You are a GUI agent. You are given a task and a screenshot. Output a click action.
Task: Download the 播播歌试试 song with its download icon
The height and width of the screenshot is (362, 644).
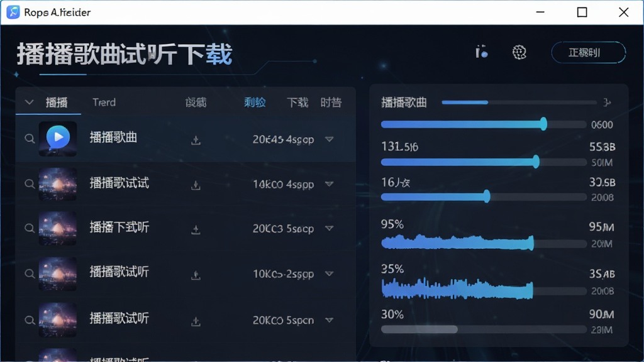point(196,185)
